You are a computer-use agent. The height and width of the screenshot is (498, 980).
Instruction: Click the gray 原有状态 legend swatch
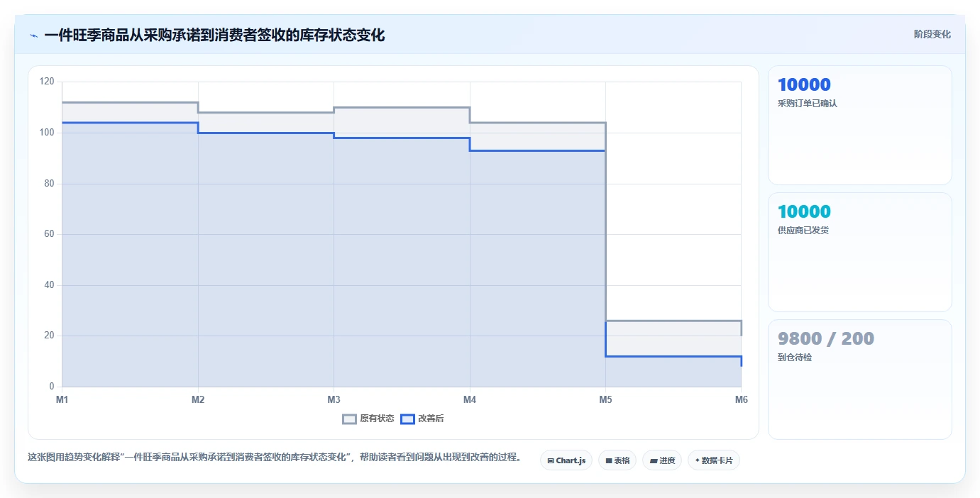pyautogui.click(x=349, y=419)
